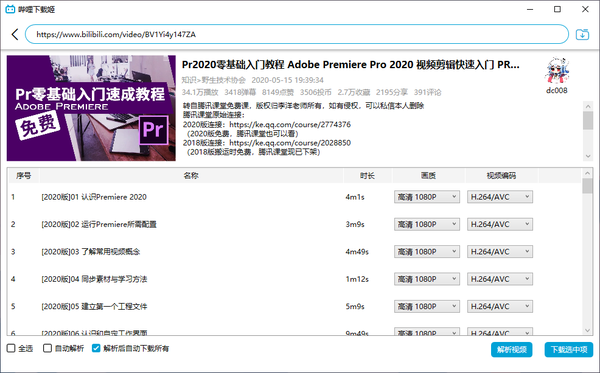Check the 全选 select-all checkbox
Image resolution: width=600 pixels, height=373 pixels.
pos(11,348)
